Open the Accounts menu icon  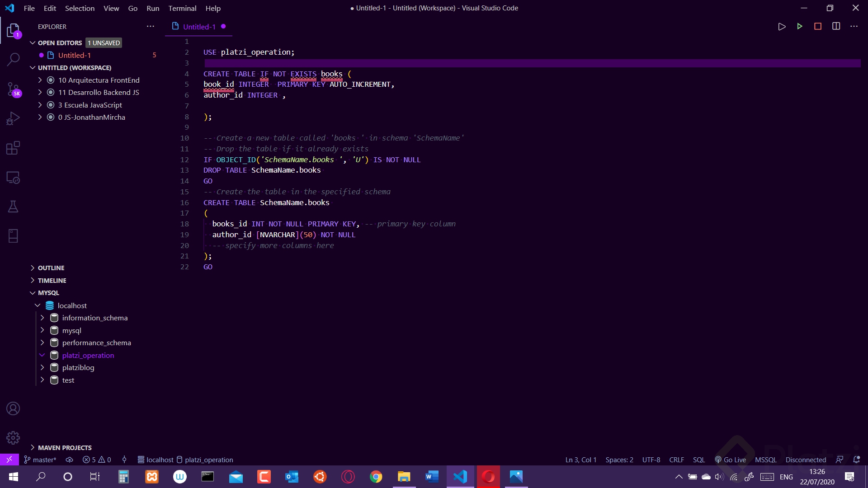(x=13, y=408)
